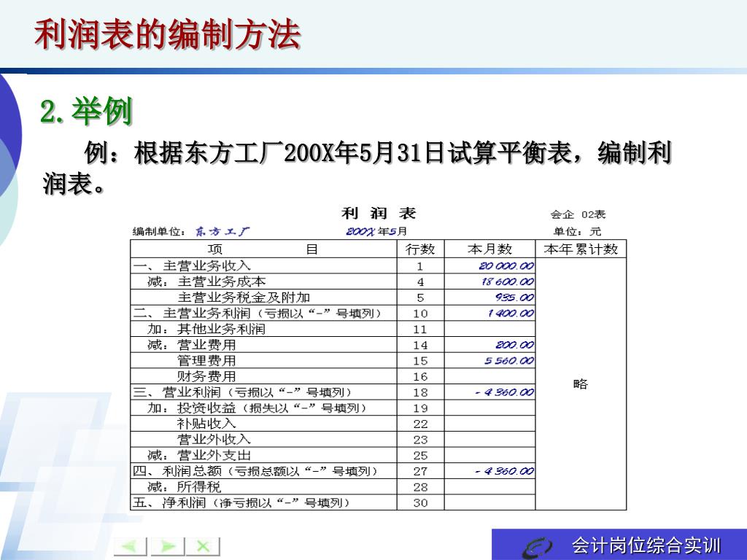
Task: Click the 行数 column header
Action: [x=420, y=249]
